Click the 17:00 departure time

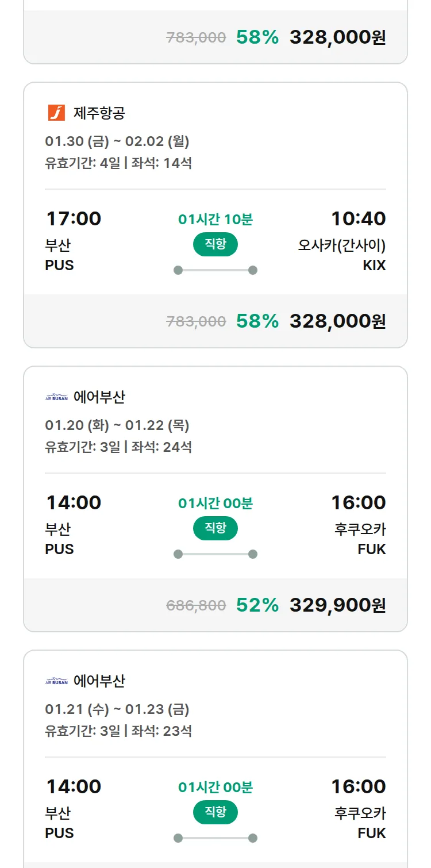(x=74, y=218)
